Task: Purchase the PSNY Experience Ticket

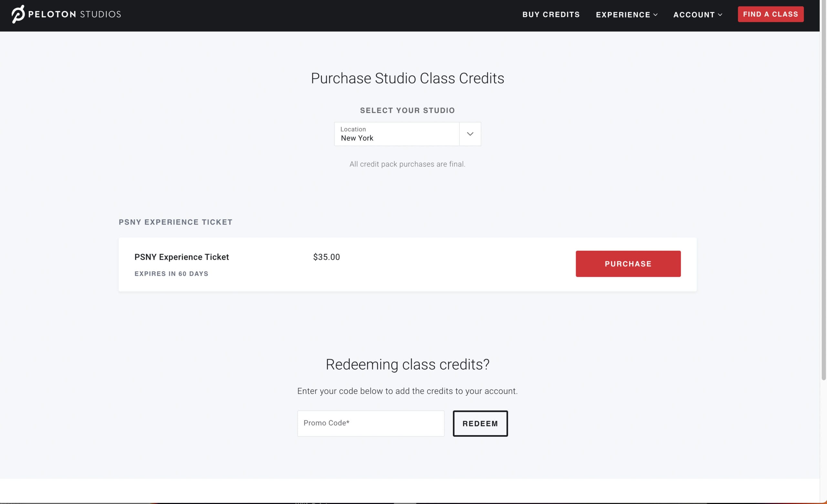Action: click(x=628, y=264)
